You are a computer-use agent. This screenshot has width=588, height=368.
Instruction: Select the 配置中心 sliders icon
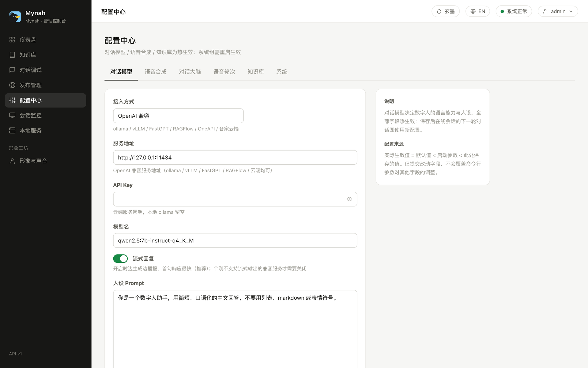coord(12,100)
